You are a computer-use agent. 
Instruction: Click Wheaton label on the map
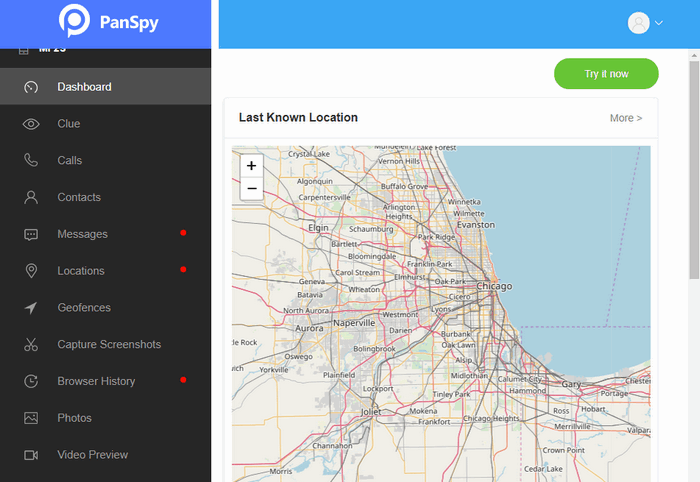point(364,290)
